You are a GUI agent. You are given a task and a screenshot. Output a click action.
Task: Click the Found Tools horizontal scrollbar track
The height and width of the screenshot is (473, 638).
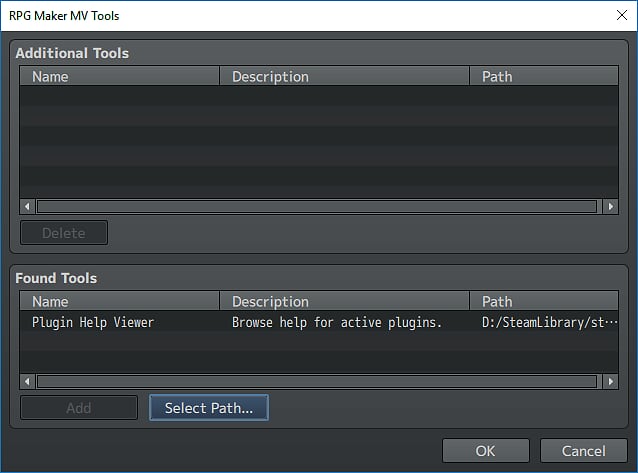317,381
